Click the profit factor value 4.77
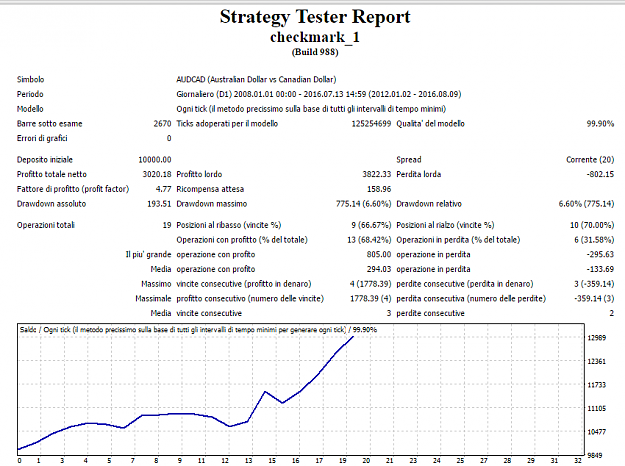This screenshot has height=466, width=625. coord(163,189)
